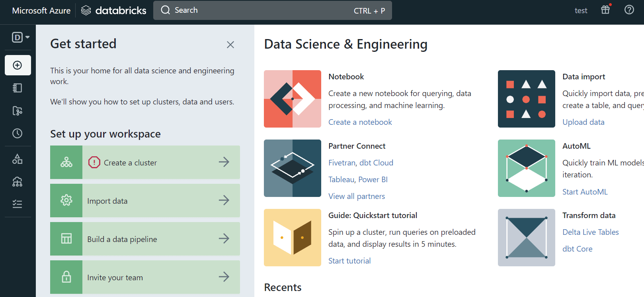Open the Recents clock icon in sidebar

(x=18, y=134)
